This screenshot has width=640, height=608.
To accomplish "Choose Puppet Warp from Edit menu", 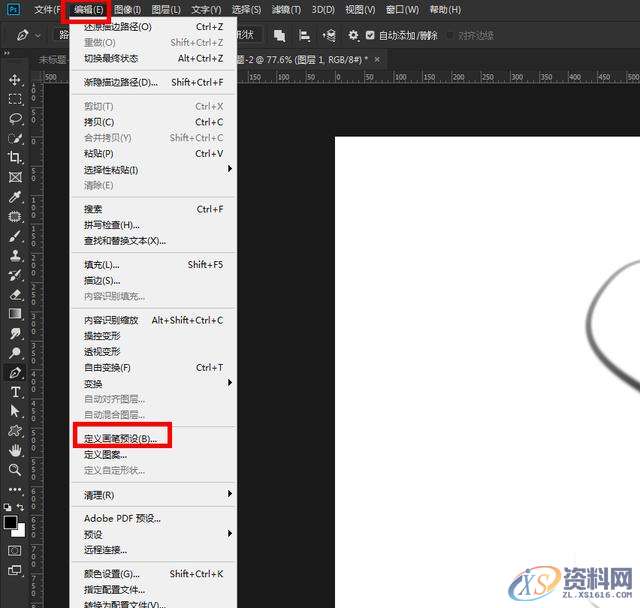I will (153, 336).
